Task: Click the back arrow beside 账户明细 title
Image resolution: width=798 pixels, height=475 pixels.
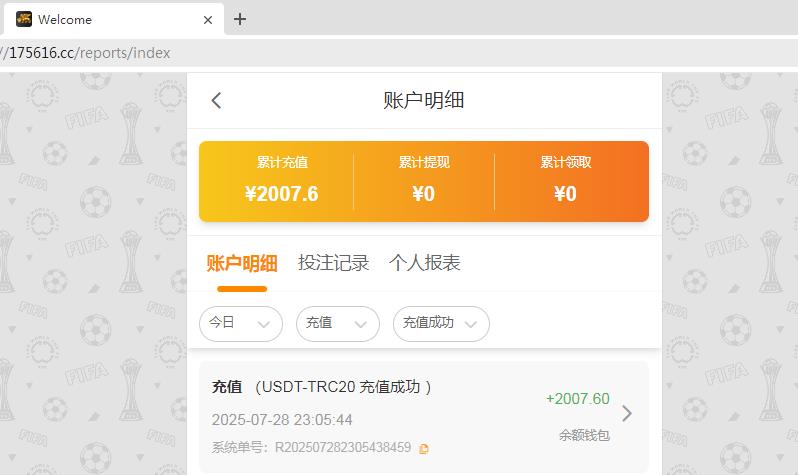Action: tap(216, 100)
